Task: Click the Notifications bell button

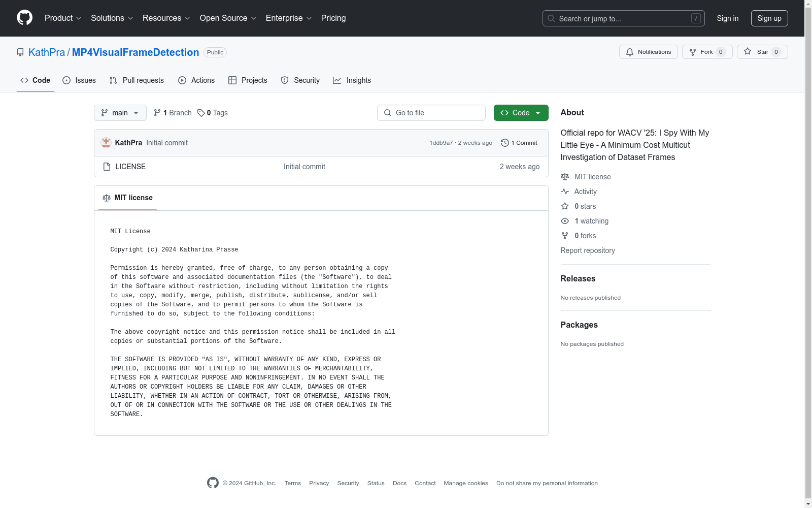Action: (x=648, y=52)
